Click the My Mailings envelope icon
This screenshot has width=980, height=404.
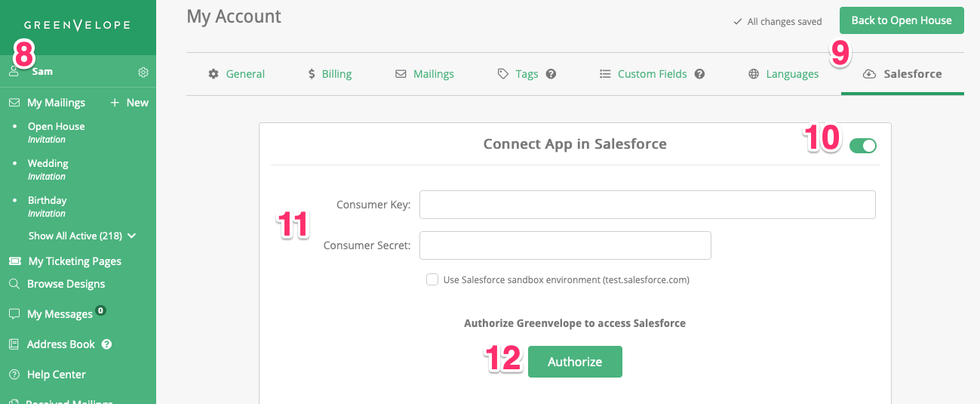[x=14, y=103]
